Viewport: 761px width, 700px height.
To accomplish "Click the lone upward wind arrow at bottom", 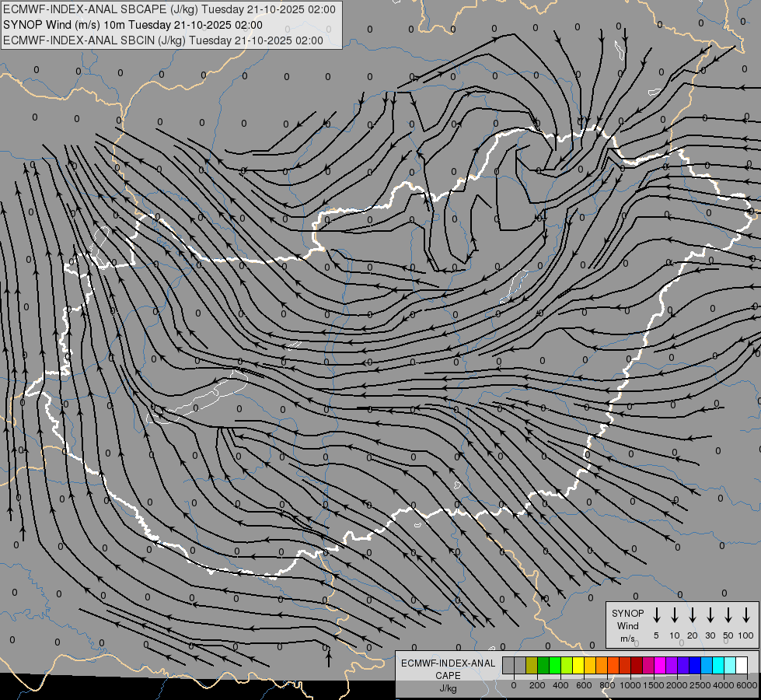I will pyautogui.click(x=329, y=658).
